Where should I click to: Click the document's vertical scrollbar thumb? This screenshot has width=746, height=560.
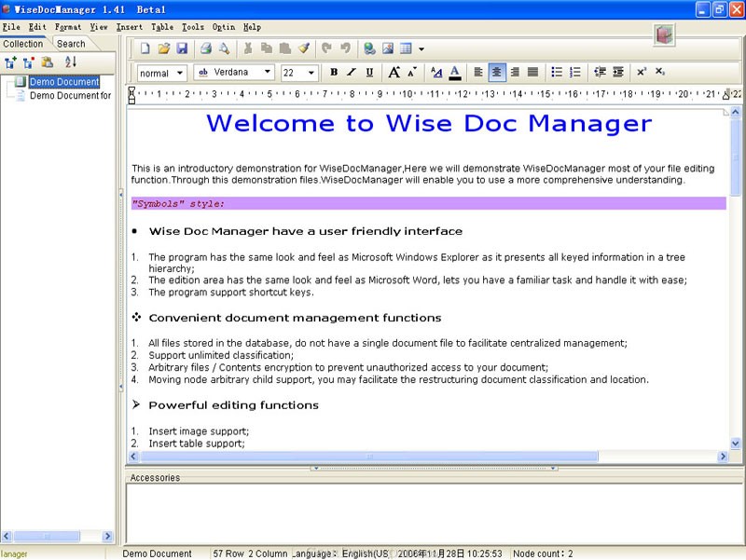click(x=736, y=157)
